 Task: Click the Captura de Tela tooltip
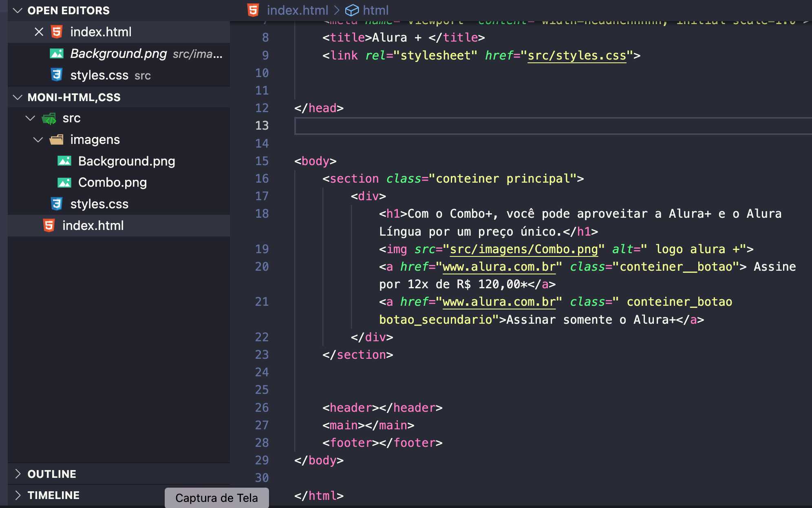tap(216, 498)
